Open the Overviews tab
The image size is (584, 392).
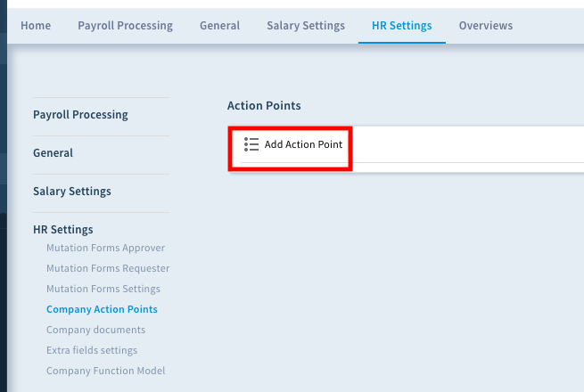486,25
